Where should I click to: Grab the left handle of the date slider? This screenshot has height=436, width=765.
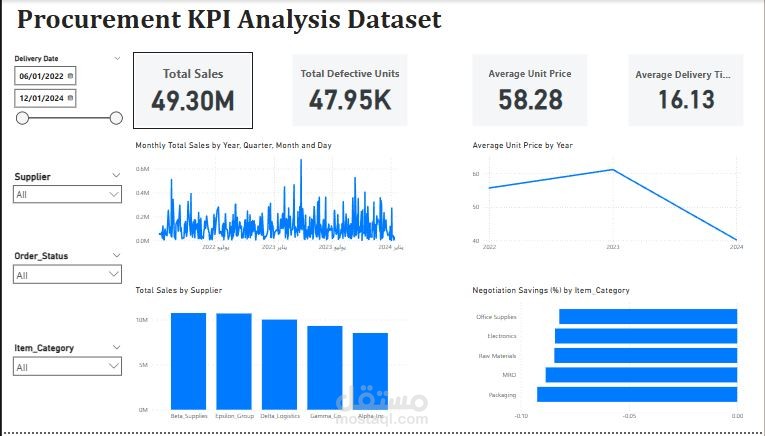click(x=22, y=118)
